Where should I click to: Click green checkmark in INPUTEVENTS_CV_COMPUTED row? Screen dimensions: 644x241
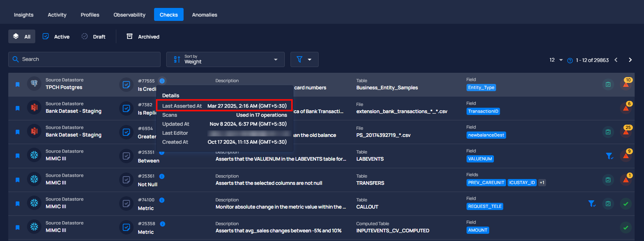pos(626,227)
